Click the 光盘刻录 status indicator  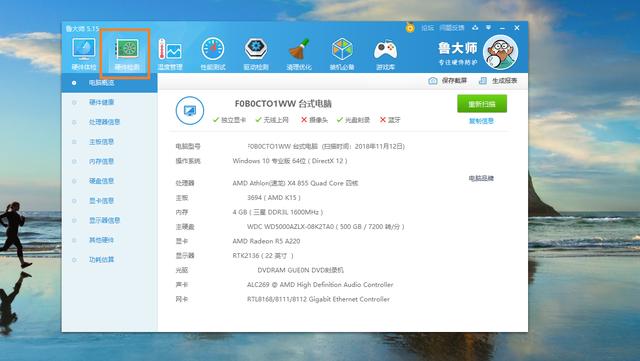[x=353, y=120]
